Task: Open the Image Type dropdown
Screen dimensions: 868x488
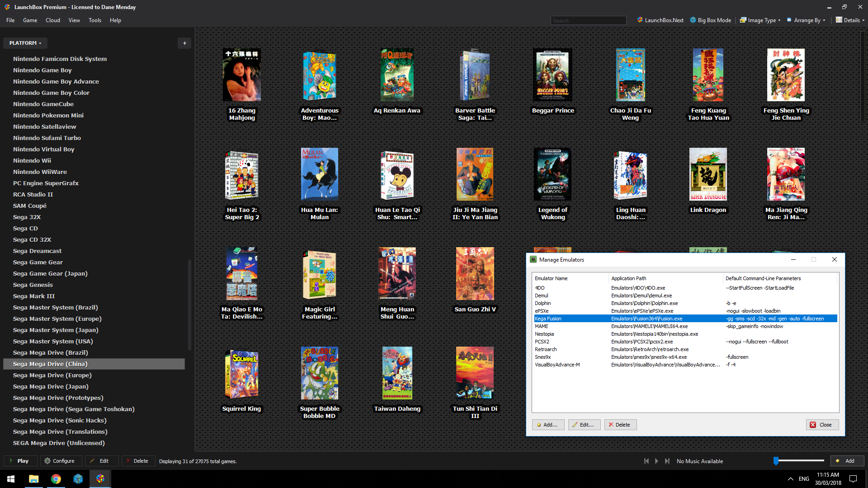Action: pyautogui.click(x=760, y=20)
